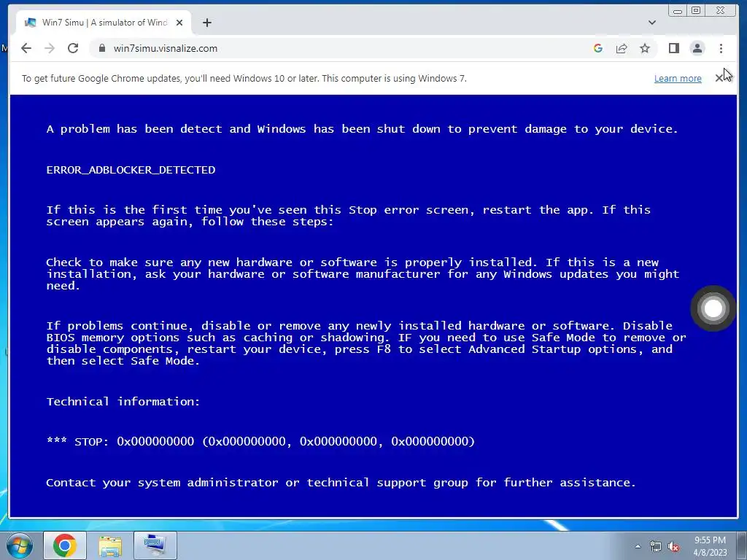Open a new tab with plus button

pyautogui.click(x=206, y=23)
